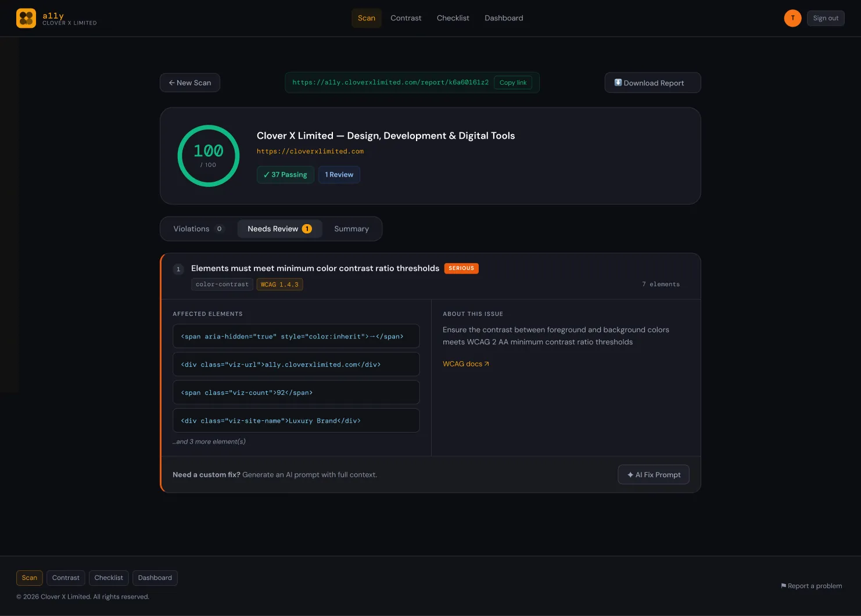
Task: Click the '...and 3 more element(s)' text
Action: click(209, 442)
